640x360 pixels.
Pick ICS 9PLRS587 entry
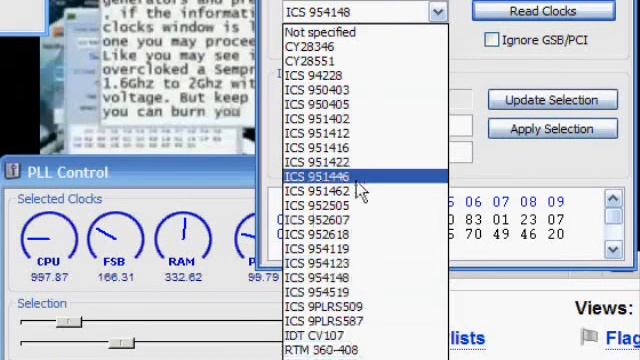[365, 321]
